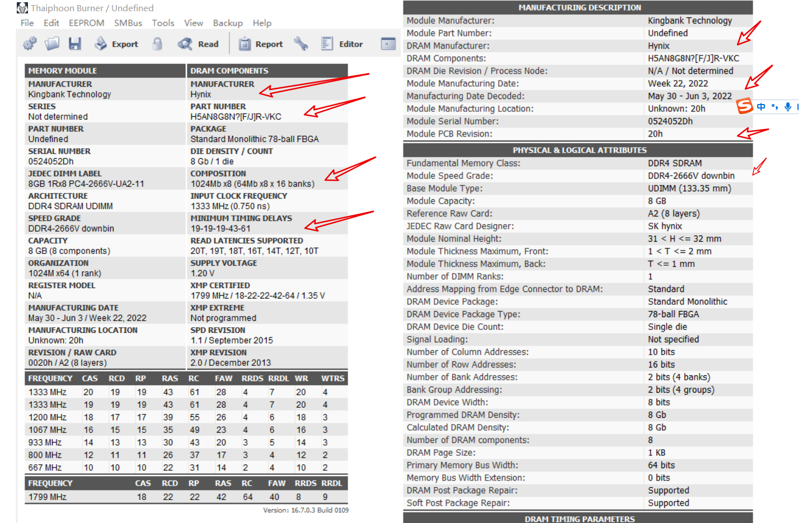Open the Editor from the toolbar

pyautogui.click(x=342, y=44)
